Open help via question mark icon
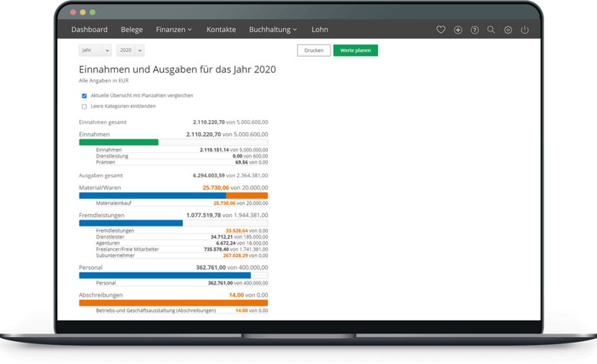 (475, 30)
